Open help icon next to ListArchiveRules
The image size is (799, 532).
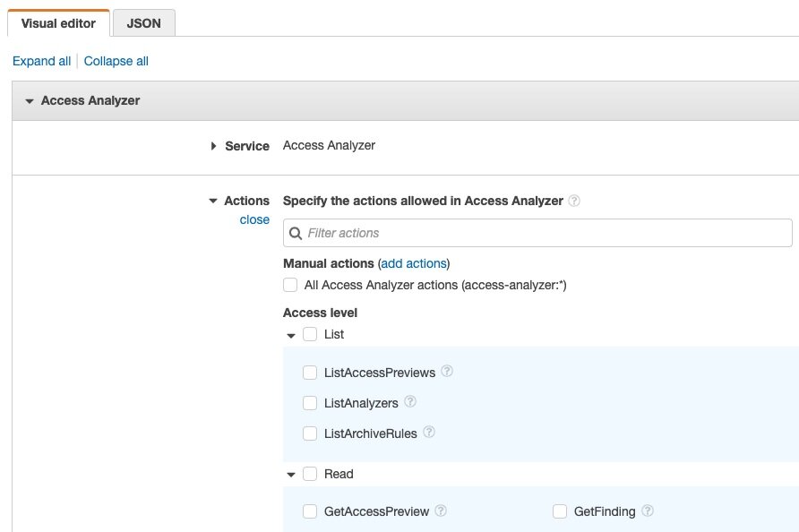point(429,432)
